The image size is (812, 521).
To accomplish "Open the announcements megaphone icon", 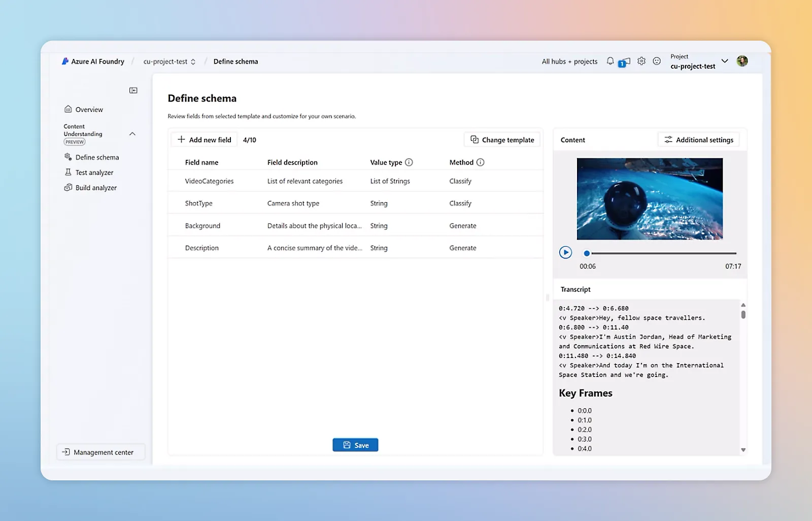I will [625, 62].
